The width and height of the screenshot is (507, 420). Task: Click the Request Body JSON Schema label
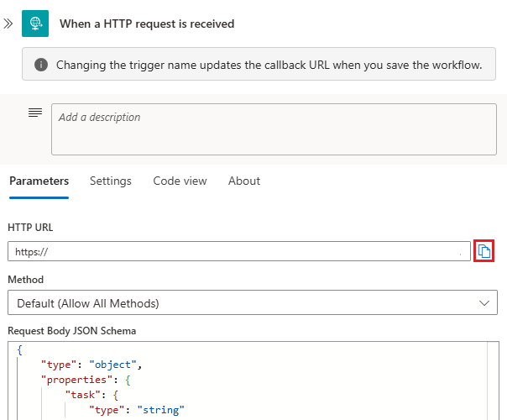[x=71, y=330]
